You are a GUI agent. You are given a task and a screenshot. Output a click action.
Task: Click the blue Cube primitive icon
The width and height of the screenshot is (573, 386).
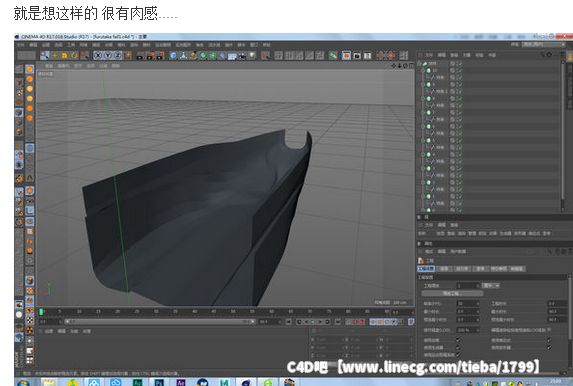[x=174, y=56]
